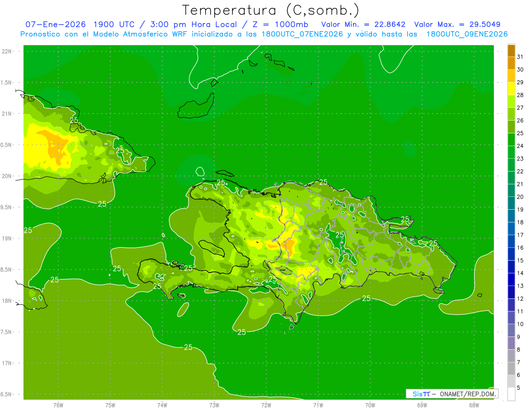The height and width of the screenshot is (411, 532).
Task: Click the blue legend swatch between 16 and 17
Action: 511,242
